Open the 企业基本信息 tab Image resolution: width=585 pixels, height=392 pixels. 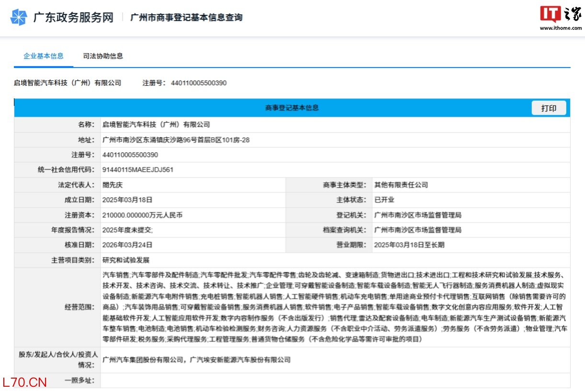click(x=44, y=56)
